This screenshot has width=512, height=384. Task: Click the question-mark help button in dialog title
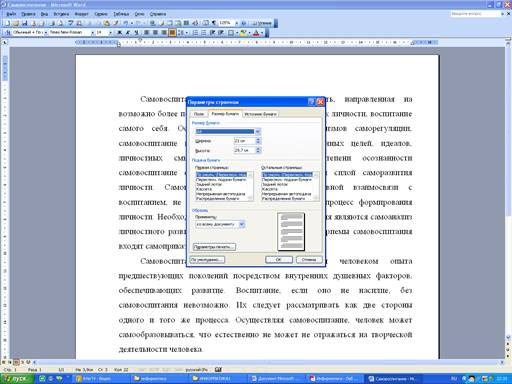311,102
